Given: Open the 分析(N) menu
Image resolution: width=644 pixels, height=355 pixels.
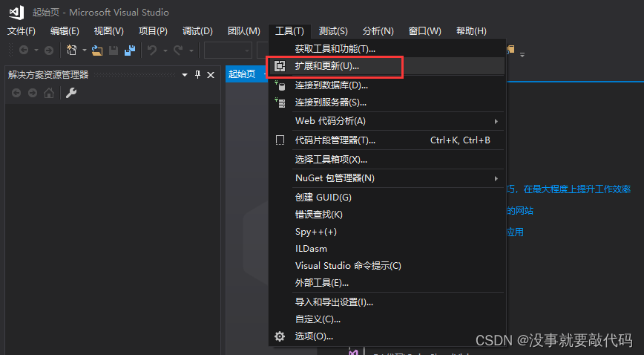Looking at the screenshot, I should coord(378,31).
